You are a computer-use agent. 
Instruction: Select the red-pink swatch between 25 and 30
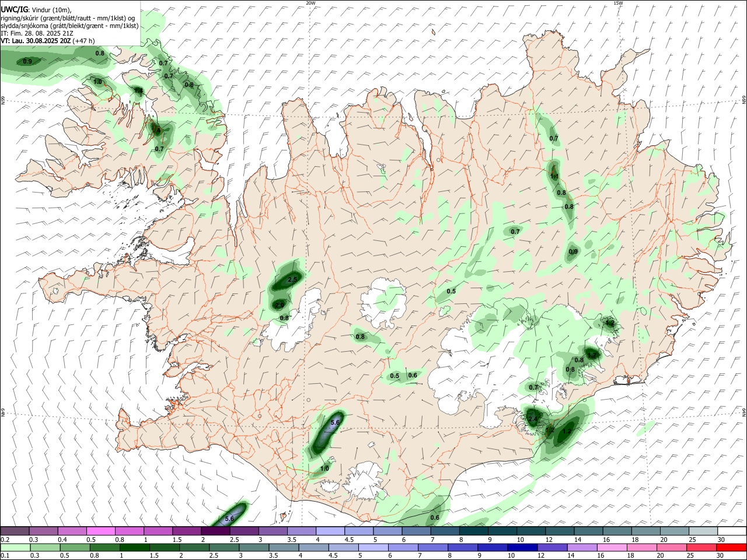click(x=701, y=547)
